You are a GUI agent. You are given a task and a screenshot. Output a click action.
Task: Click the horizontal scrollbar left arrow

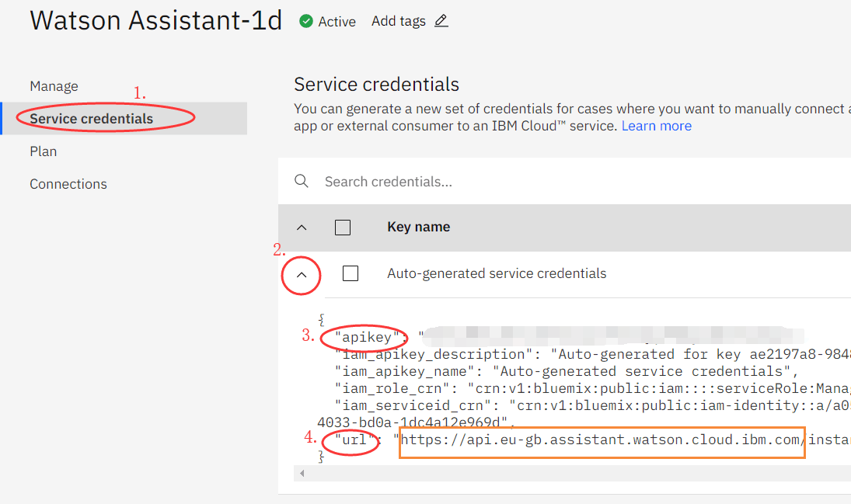click(302, 473)
